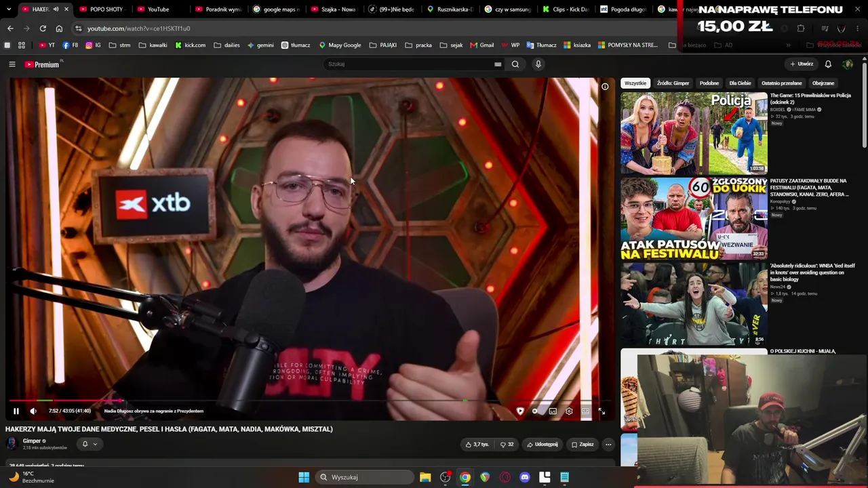
Task: Open the strm bookmarks folder
Action: (x=119, y=45)
